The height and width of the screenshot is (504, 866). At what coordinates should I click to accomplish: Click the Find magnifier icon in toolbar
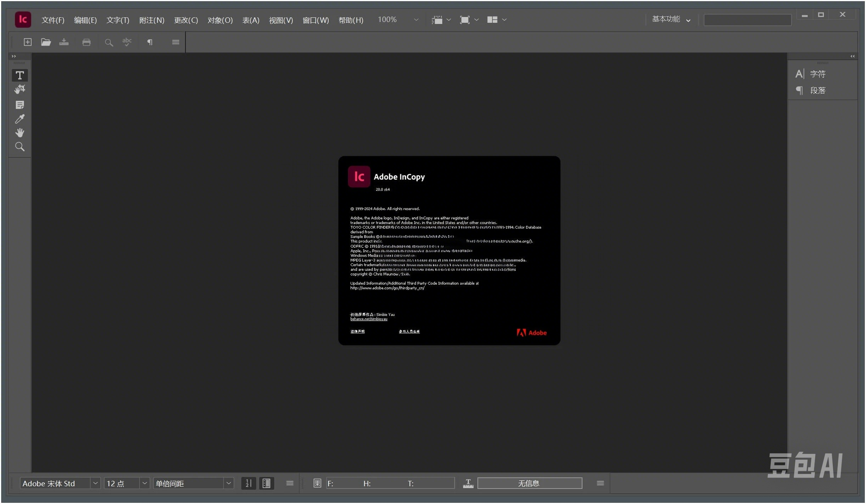pyautogui.click(x=109, y=42)
